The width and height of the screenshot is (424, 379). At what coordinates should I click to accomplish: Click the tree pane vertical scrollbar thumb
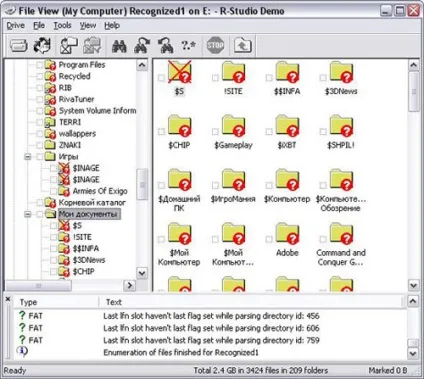[x=142, y=184]
